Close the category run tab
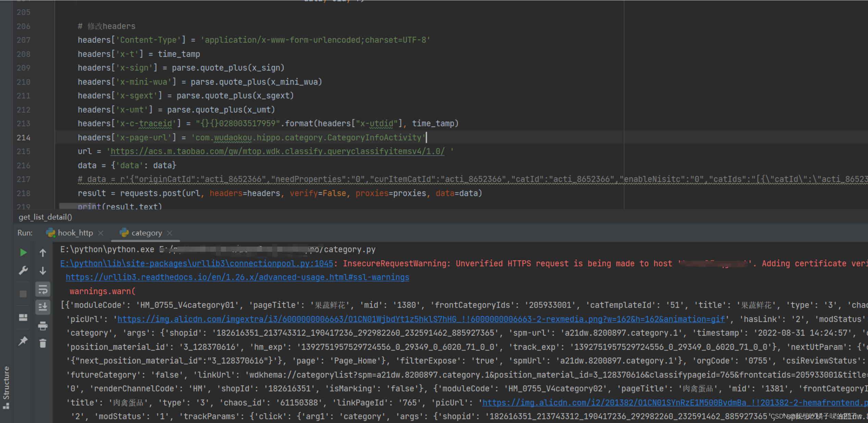 169,233
